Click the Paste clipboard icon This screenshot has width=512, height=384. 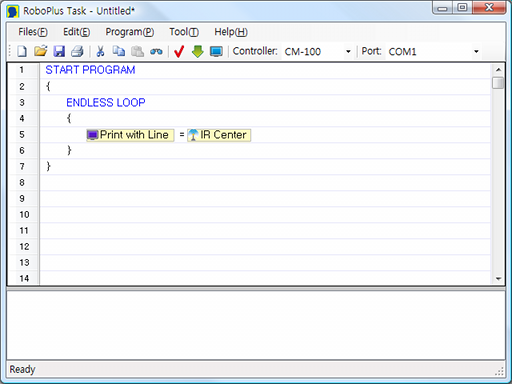pyautogui.click(x=137, y=51)
